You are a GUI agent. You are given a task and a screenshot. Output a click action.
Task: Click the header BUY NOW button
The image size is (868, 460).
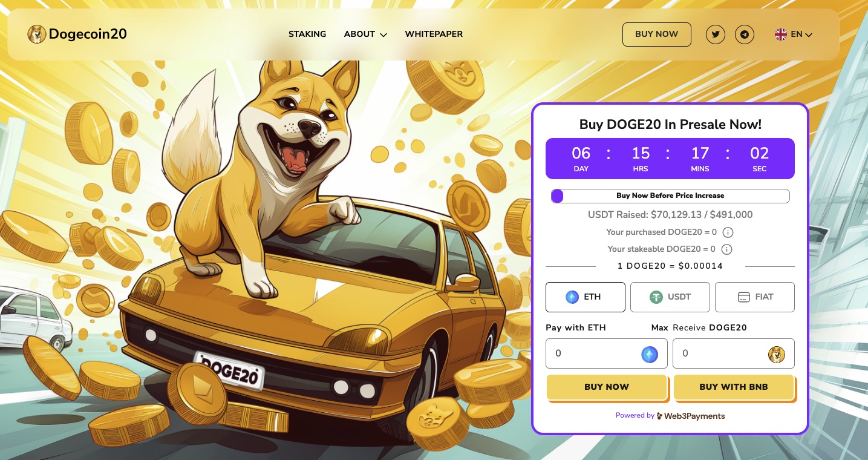(657, 34)
